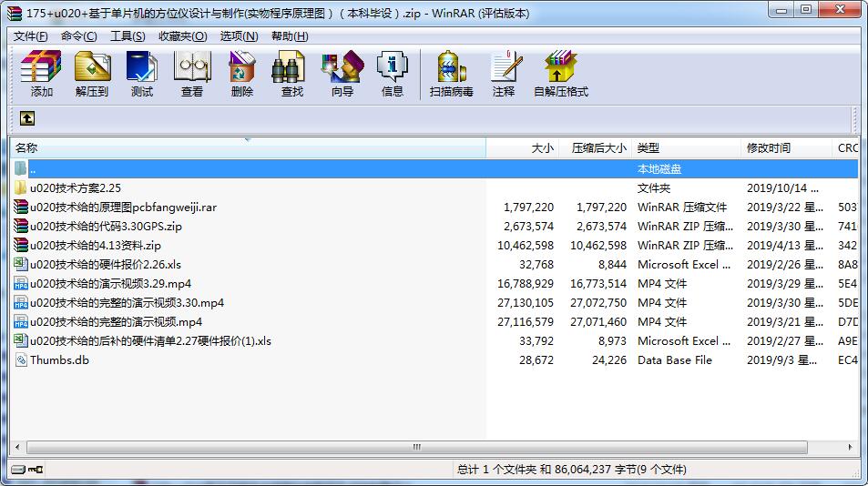Viewport: 868px width, 486px height.
Task: Select the 完整的演示视频3.30.mp4 file icon
Action: click(x=20, y=302)
